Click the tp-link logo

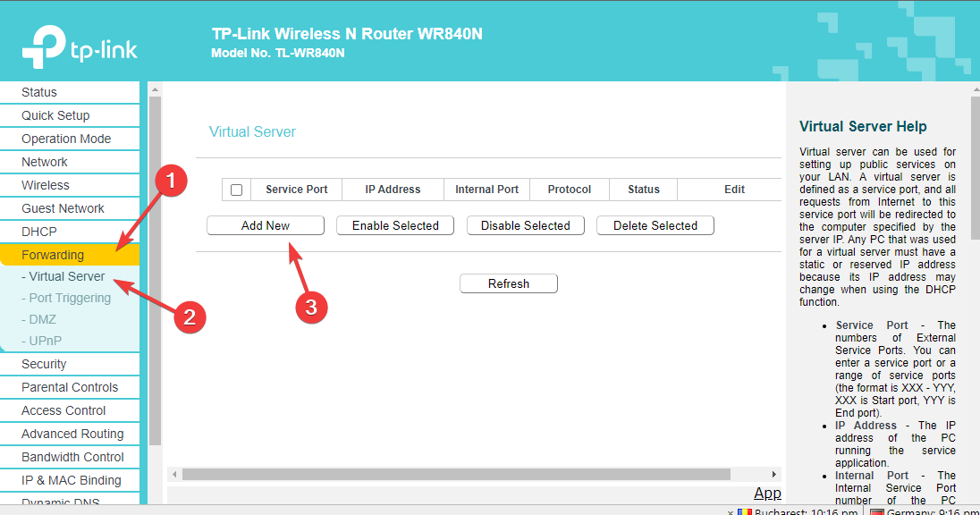[80, 46]
